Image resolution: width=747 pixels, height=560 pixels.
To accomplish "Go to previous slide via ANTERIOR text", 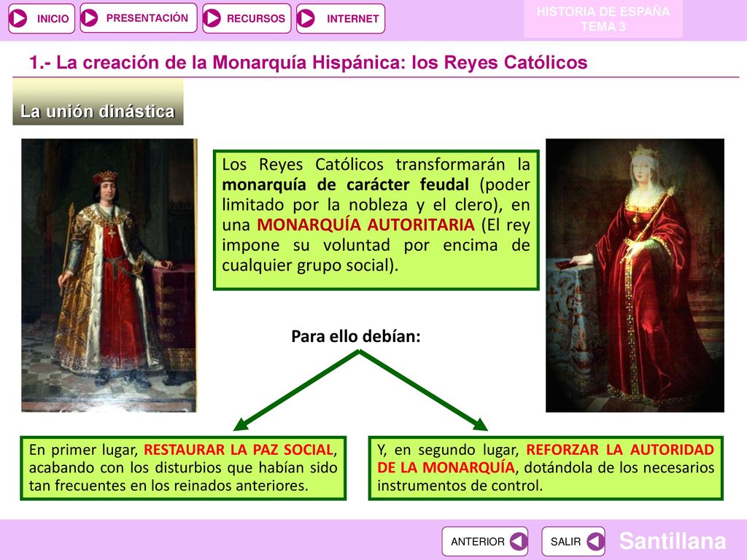I will pyautogui.click(x=477, y=542).
